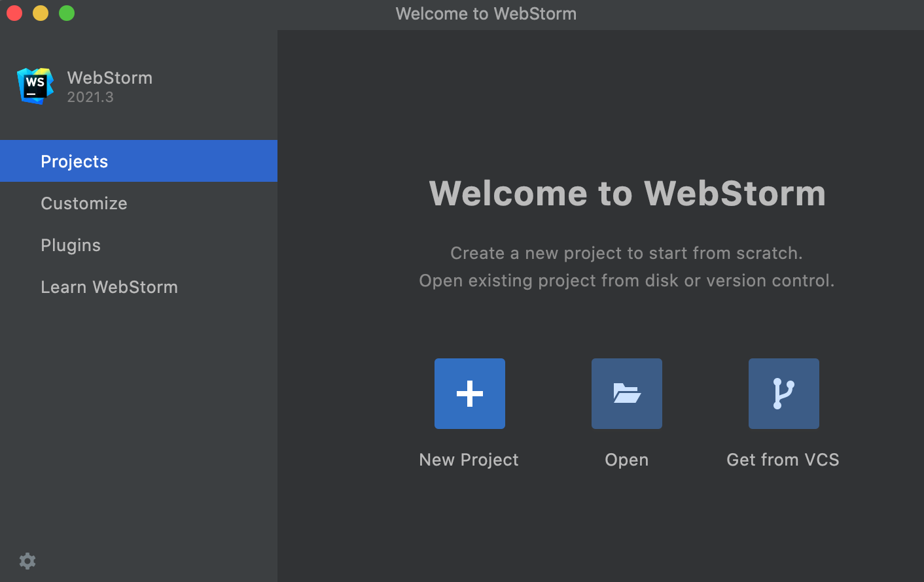Close the window with the red button
This screenshot has height=582, width=924.
(14, 13)
